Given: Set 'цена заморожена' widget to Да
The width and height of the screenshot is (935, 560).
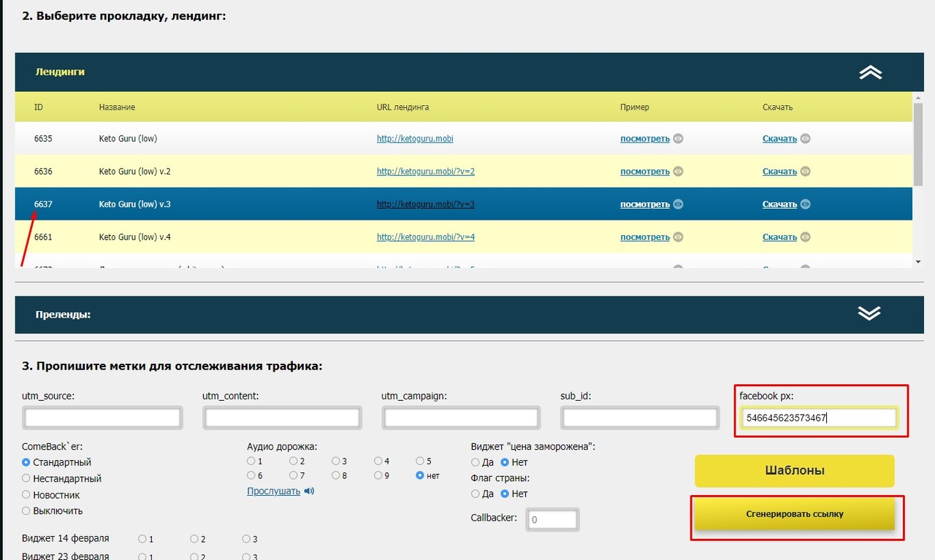Looking at the screenshot, I should 476,462.
